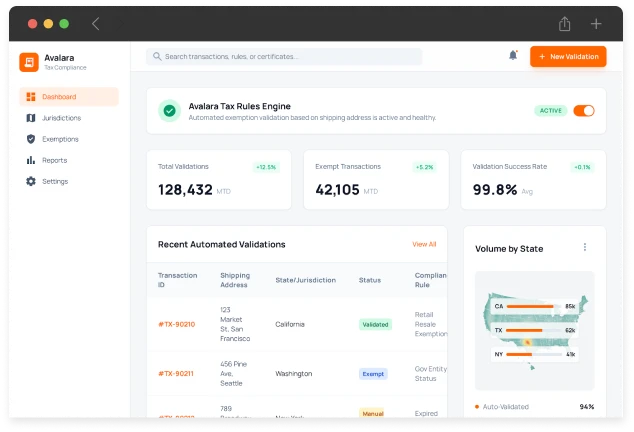Click the search transactions input field
This screenshot has width=634, height=432.
[284, 57]
